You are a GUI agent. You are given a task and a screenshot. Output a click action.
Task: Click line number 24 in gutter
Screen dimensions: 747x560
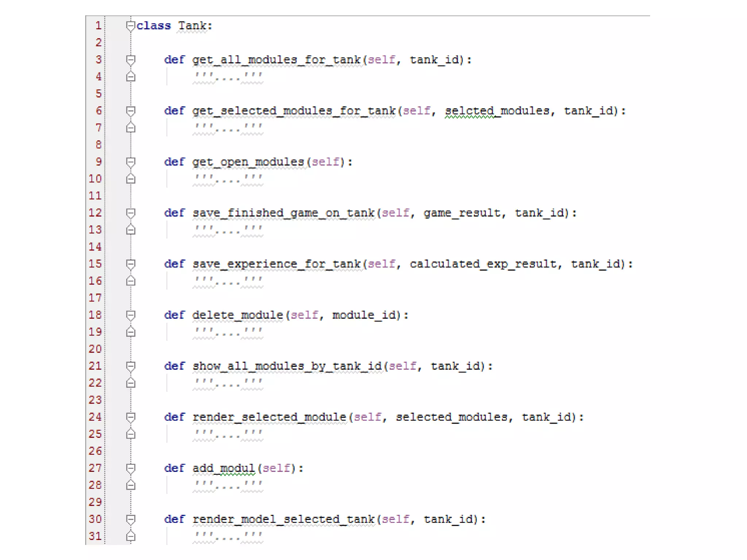(95, 417)
